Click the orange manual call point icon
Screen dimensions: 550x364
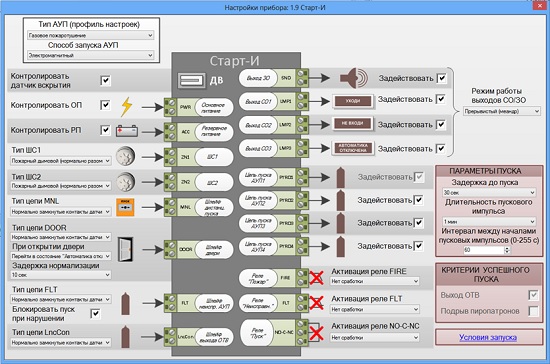125,207
